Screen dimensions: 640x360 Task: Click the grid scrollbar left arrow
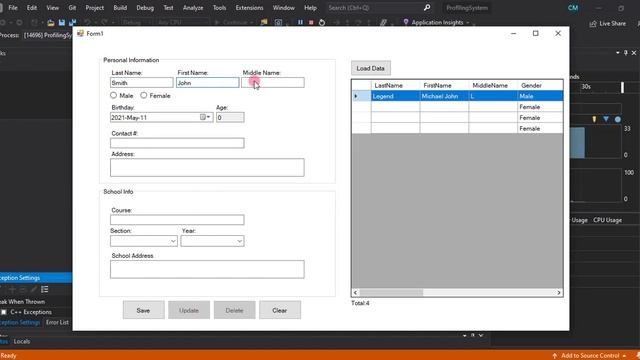click(x=355, y=292)
